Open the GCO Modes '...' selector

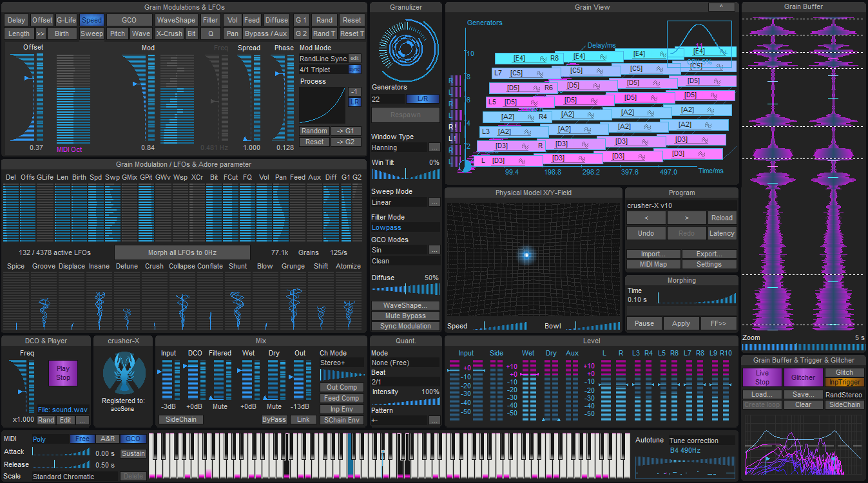coord(434,250)
